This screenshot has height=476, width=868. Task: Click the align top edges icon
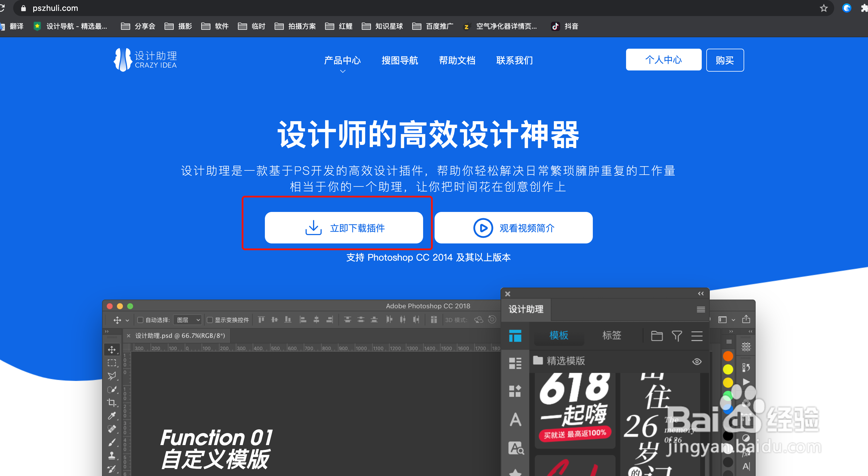click(x=261, y=319)
